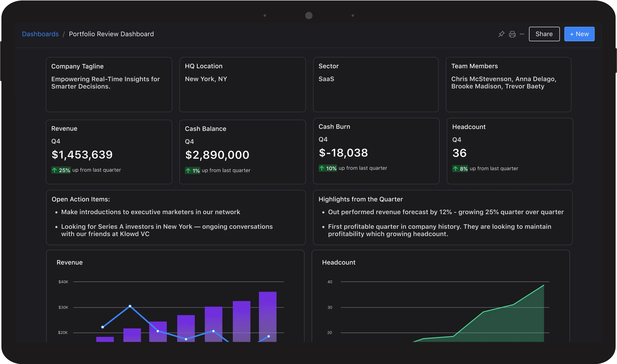Create a new item with + New
Viewport: 617px width, 364px height.
click(579, 34)
